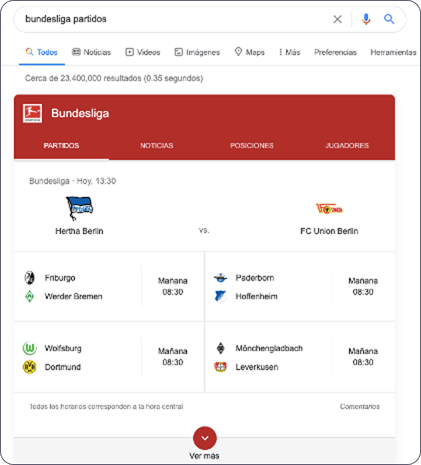This screenshot has width=421, height=465.
Task: Open the Imágenes search tab
Action: pos(197,52)
